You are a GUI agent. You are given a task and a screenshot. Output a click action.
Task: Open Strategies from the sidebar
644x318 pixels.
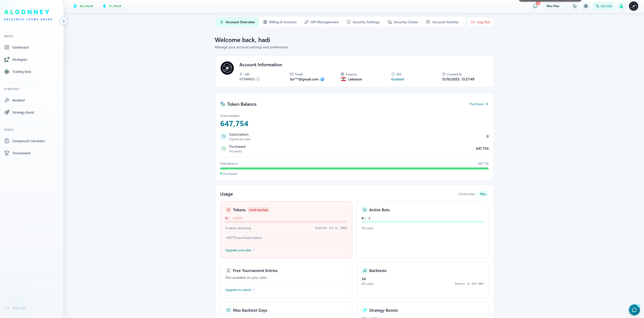tap(19, 59)
